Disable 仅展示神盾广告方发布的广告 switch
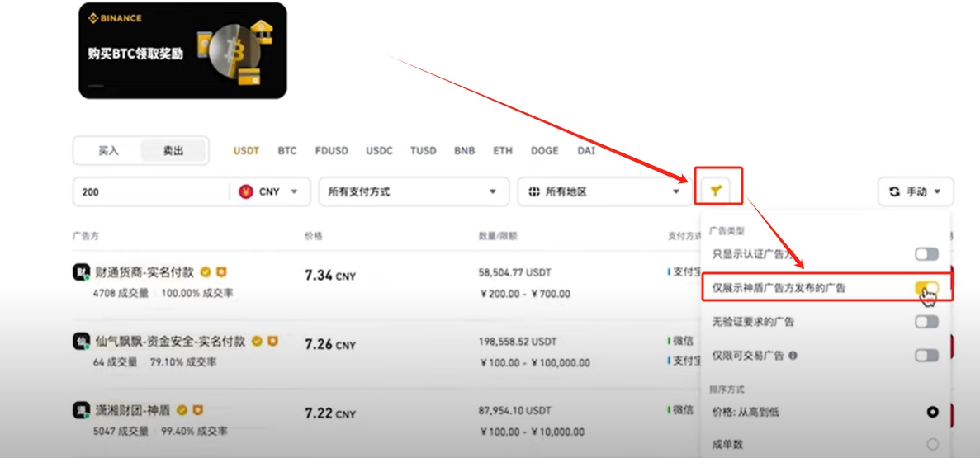This screenshot has height=458, width=980. coord(927,288)
